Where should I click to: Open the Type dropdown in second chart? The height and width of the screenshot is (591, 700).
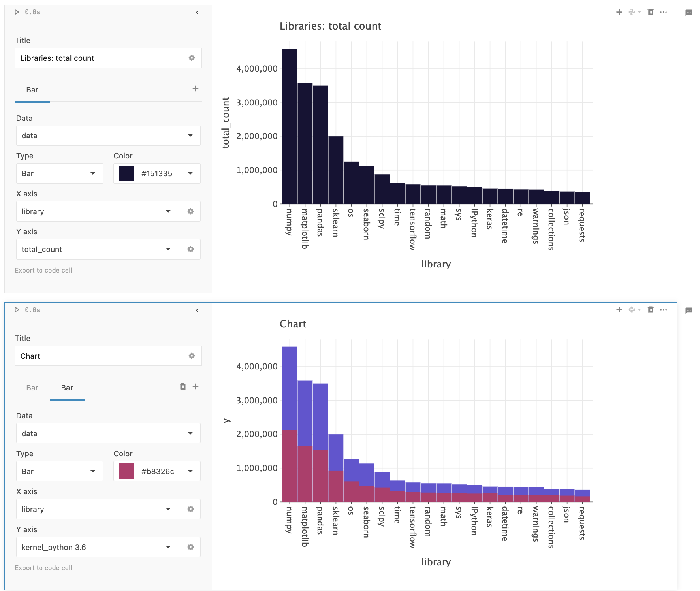pos(60,471)
